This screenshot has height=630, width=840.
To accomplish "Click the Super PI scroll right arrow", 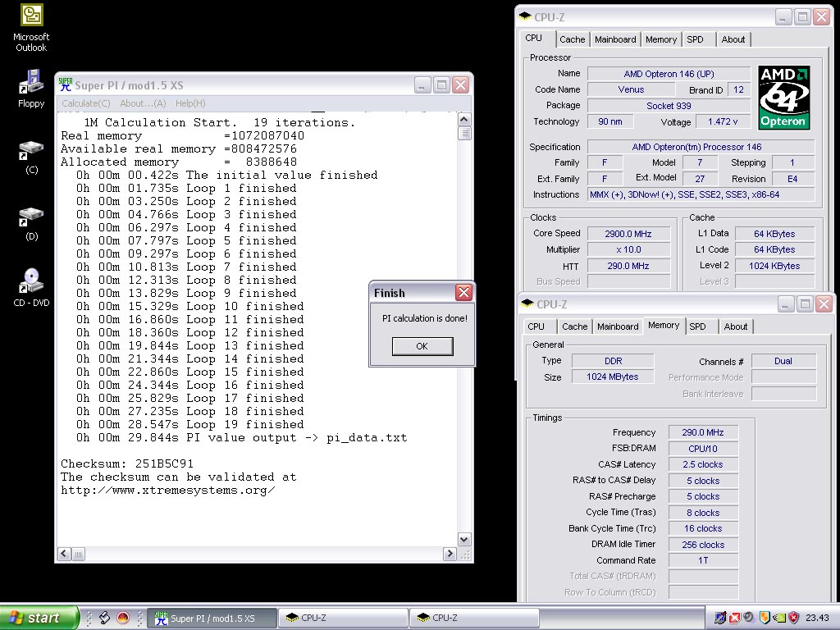I will click(450, 554).
